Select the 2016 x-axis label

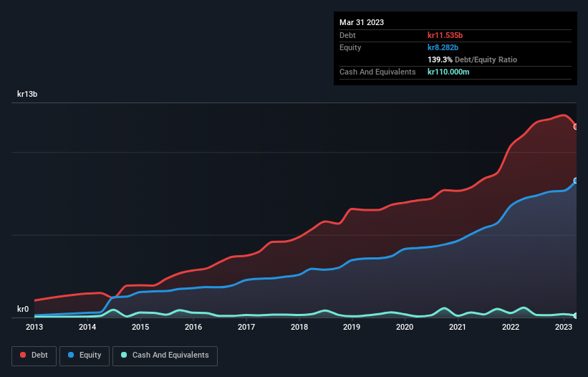point(193,327)
